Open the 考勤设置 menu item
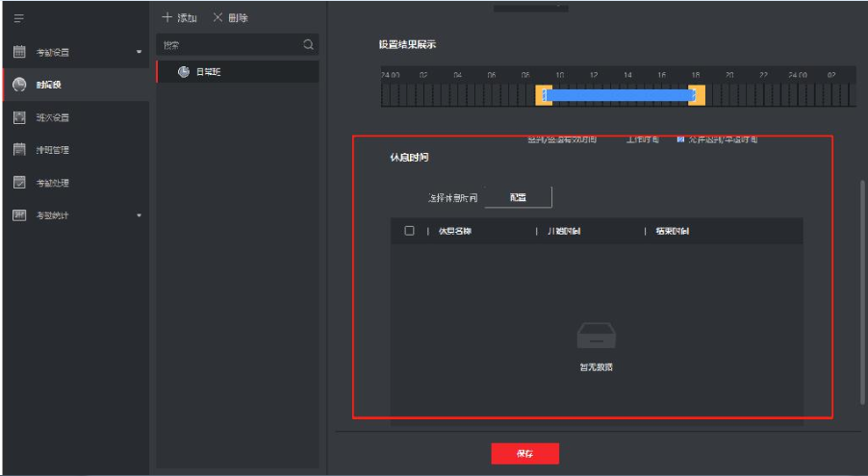The width and height of the screenshot is (868, 476). coord(76,52)
